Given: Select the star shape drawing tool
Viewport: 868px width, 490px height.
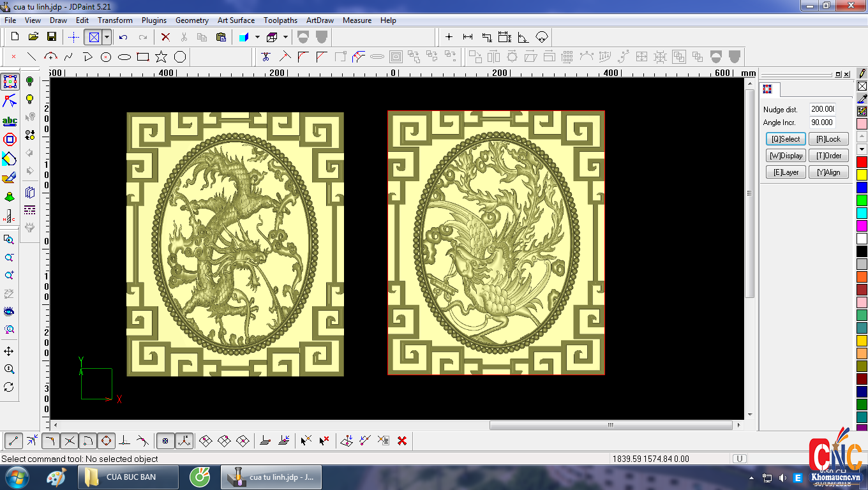Looking at the screenshot, I should [161, 57].
